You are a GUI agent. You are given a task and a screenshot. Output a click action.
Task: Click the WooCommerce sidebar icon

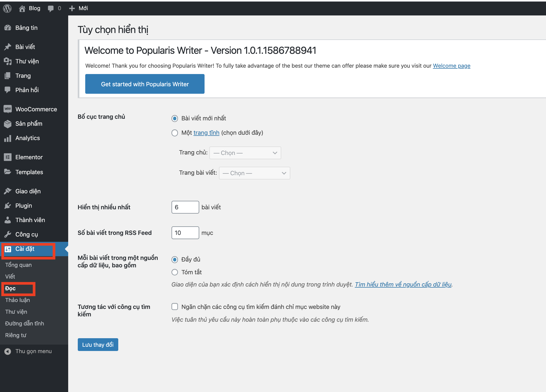click(x=8, y=109)
